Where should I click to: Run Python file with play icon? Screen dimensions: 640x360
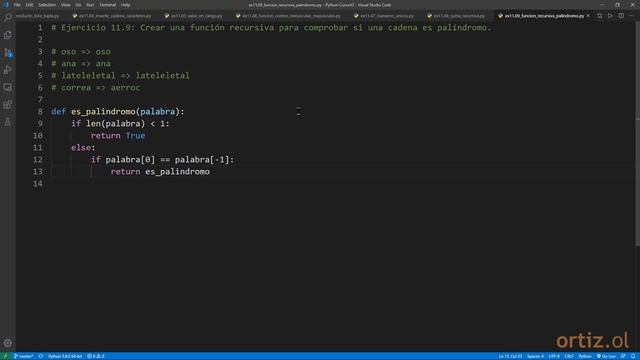[610, 16]
